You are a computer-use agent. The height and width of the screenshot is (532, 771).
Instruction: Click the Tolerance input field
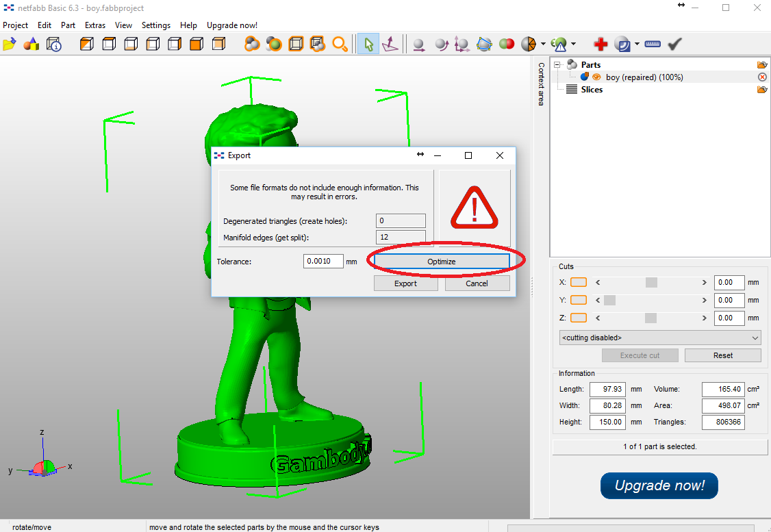(323, 262)
